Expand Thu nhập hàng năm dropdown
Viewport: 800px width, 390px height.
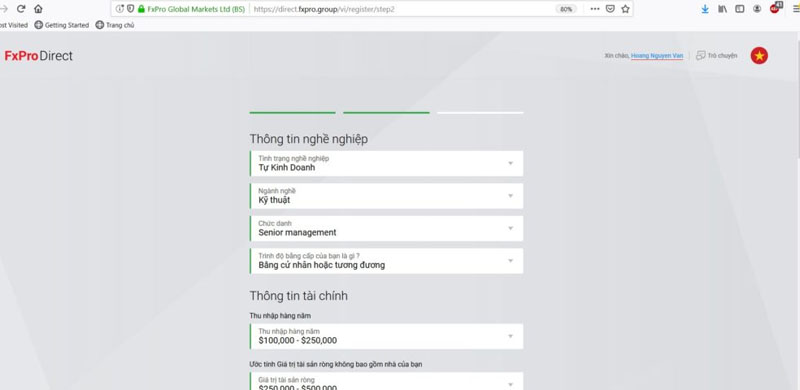(x=386, y=336)
